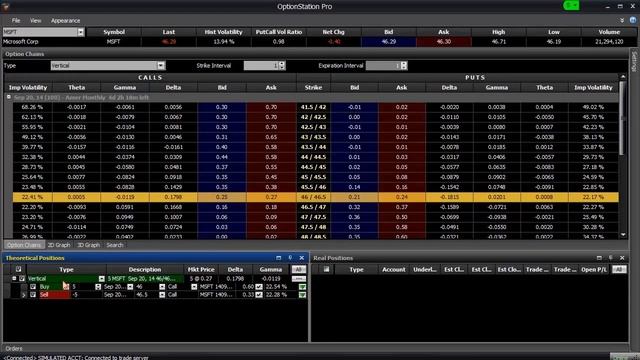Toggle header select-all checkbox in Theoretical Positions
The height and width of the screenshot is (360, 640).
[x=18, y=269]
